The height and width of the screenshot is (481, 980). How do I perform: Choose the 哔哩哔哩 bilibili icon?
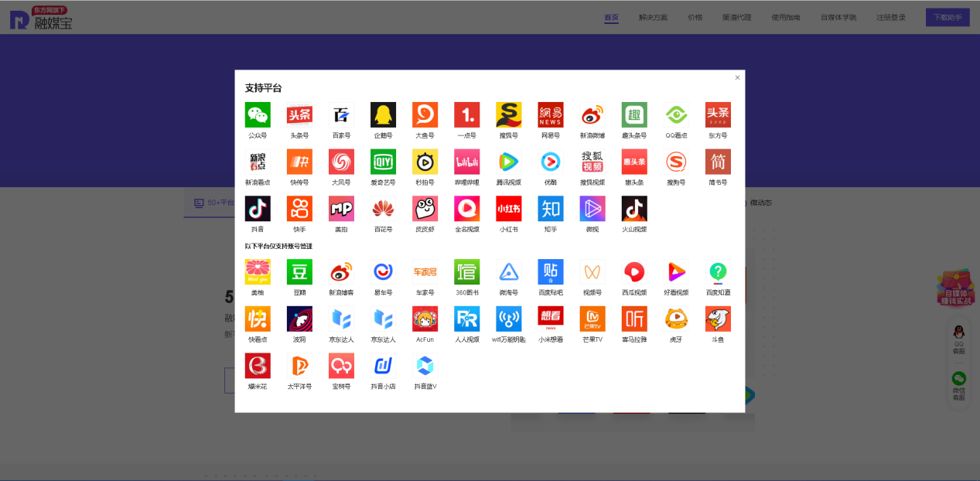[x=466, y=162]
